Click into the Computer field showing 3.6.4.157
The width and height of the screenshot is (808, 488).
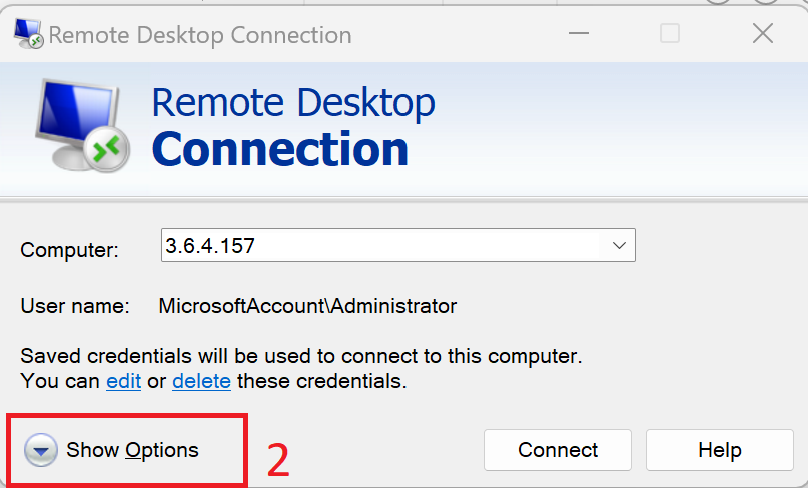pos(398,245)
